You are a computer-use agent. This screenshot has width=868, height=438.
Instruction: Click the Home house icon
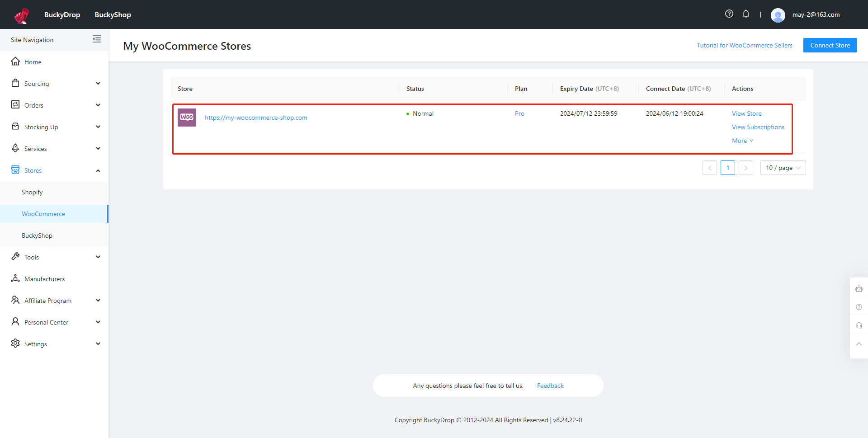pos(15,61)
